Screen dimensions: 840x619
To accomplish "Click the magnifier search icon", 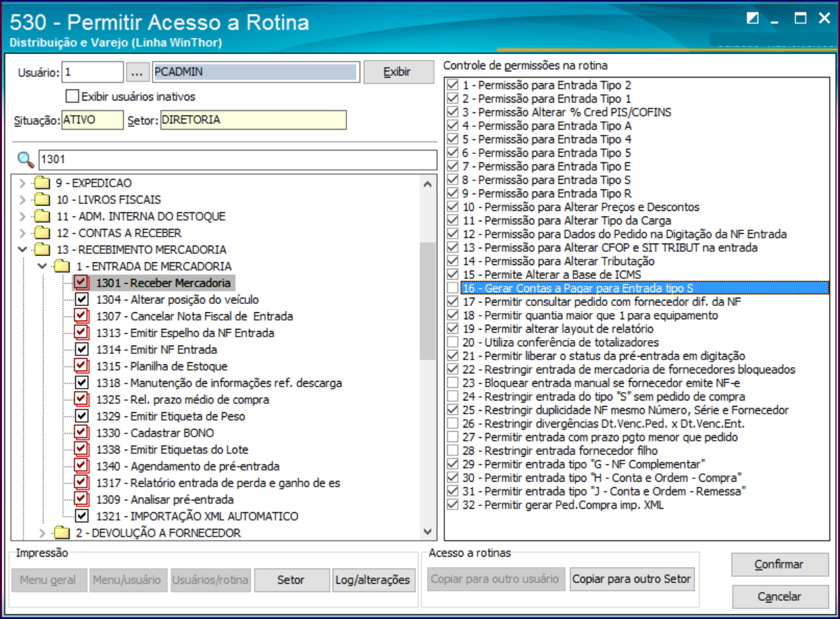I will 25,160.
